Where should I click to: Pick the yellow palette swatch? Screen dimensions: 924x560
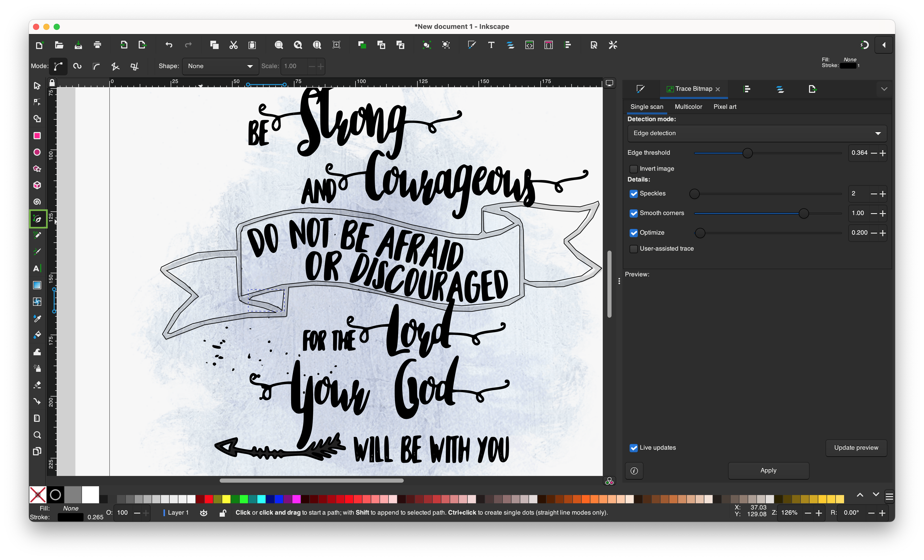(226, 499)
